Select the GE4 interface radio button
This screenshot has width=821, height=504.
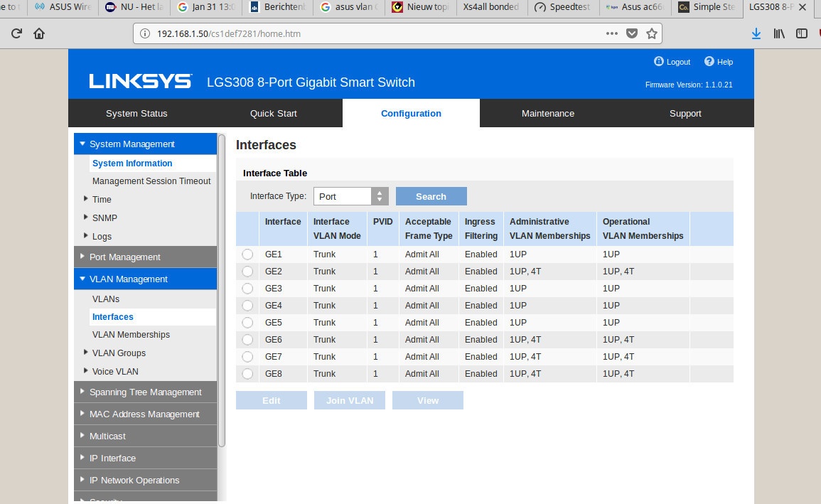pyautogui.click(x=247, y=306)
